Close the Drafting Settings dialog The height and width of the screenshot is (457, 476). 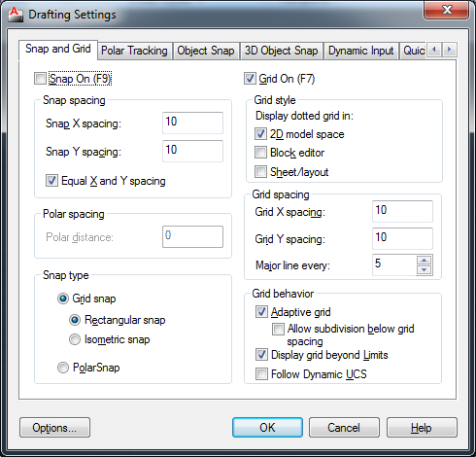tap(447, 10)
